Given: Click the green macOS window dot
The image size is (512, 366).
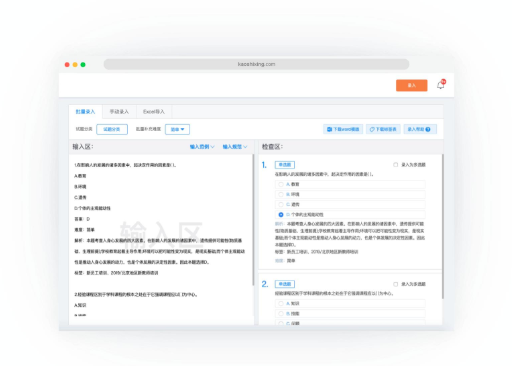Looking at the screenshot, I should pyautogui.click(x=83, y=65).
